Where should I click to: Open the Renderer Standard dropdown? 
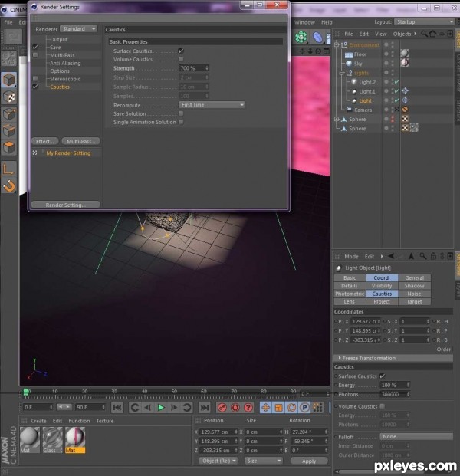tap(78, 29)
